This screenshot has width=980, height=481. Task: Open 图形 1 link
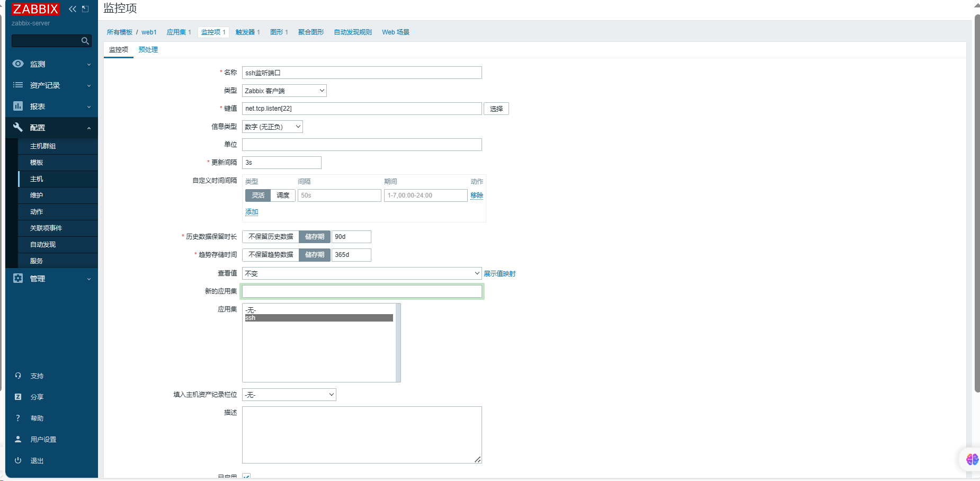(x=279, y=32)
